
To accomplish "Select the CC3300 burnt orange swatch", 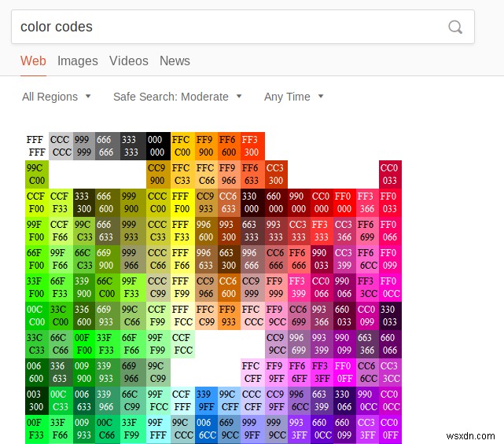I will click(276, 174).
